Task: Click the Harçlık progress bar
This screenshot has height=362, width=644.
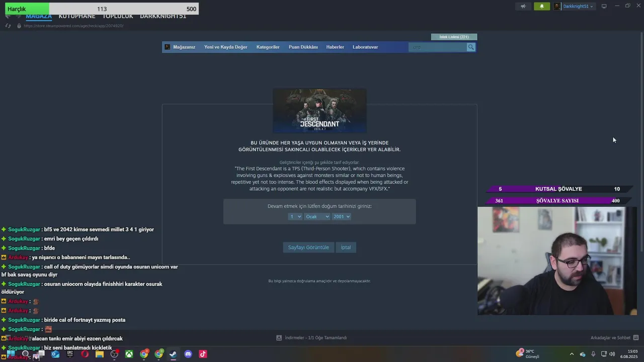Action: tap(102, 9)
